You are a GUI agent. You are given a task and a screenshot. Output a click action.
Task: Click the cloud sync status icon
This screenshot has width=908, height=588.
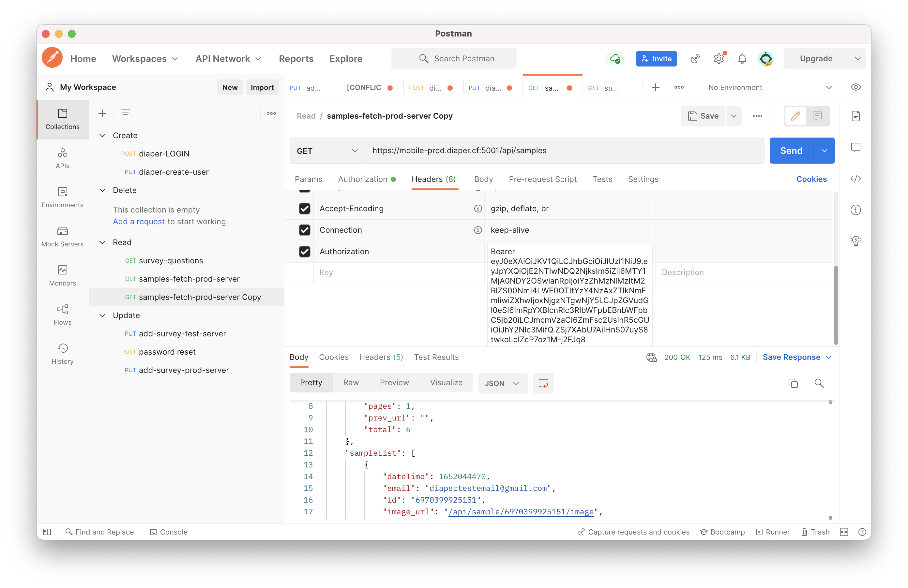[x=614, y=59]
